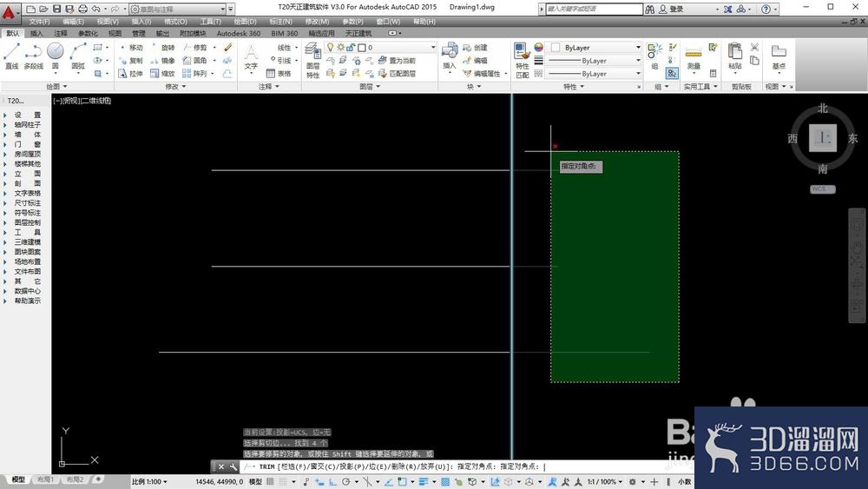868x489 pixels.
Task: Toggle 模型 model space button in status bar
Action: pos(256,482)
